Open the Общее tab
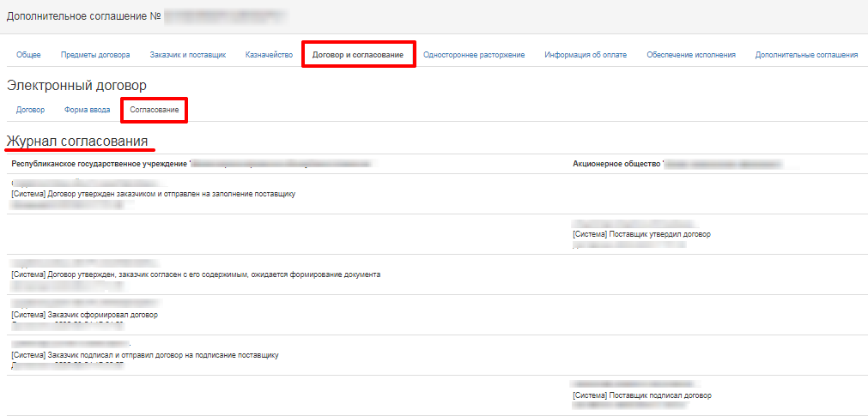The height and width of the screenshot is (416, 868). coord(28,55)
